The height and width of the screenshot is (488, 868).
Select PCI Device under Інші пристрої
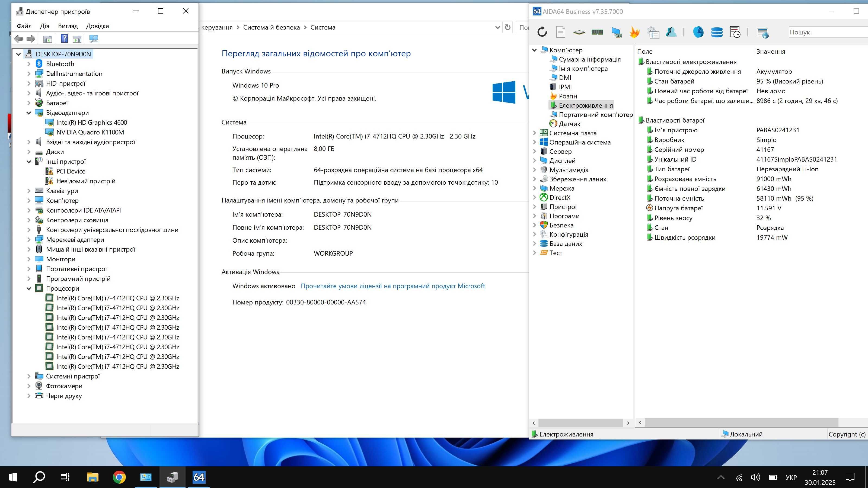tap(71, 171)
